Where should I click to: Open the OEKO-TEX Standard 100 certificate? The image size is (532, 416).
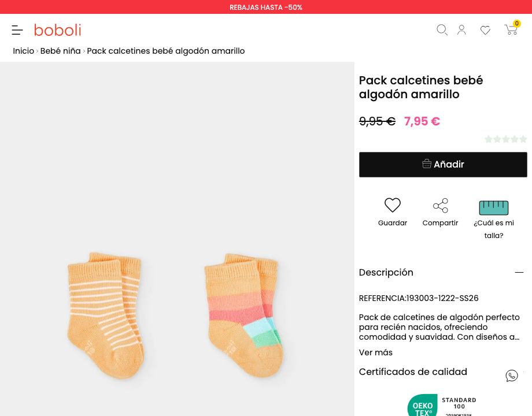click(x=442, y=405)
